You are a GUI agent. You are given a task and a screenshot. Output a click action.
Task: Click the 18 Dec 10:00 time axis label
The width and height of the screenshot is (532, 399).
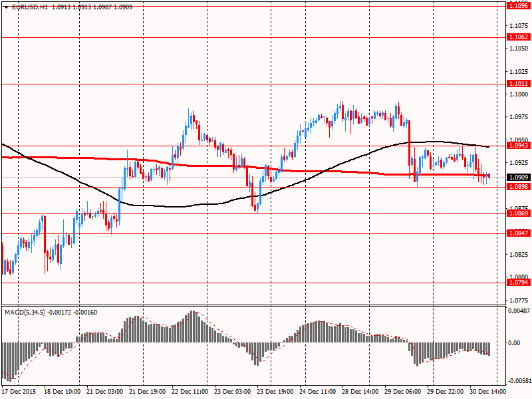coord(62,391)
